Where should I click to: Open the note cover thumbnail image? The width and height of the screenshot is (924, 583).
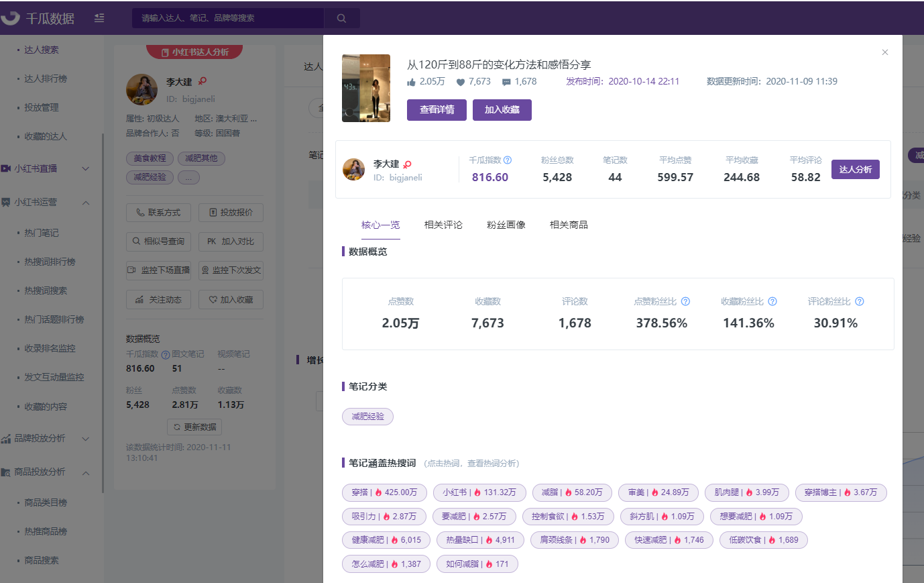pyautogui.click(x=366, y=88)
